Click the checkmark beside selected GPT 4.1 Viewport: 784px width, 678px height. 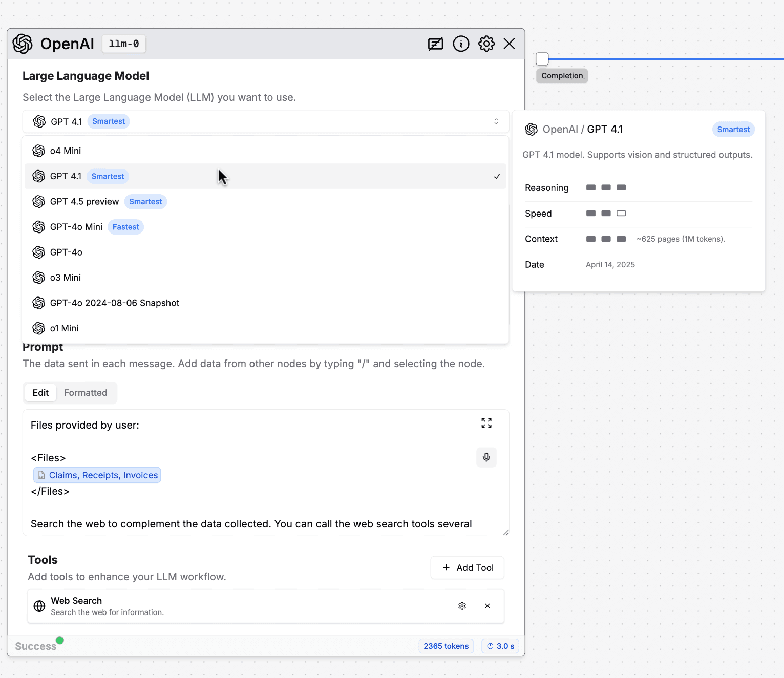click(497, 176)
